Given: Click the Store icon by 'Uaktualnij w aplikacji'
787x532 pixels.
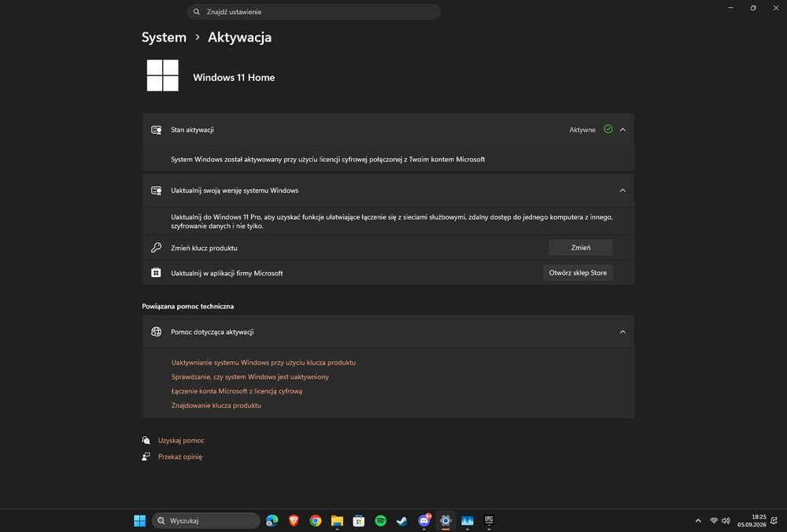Looking at the screenshot, I should pyautogui.click(x=156, y=272).
